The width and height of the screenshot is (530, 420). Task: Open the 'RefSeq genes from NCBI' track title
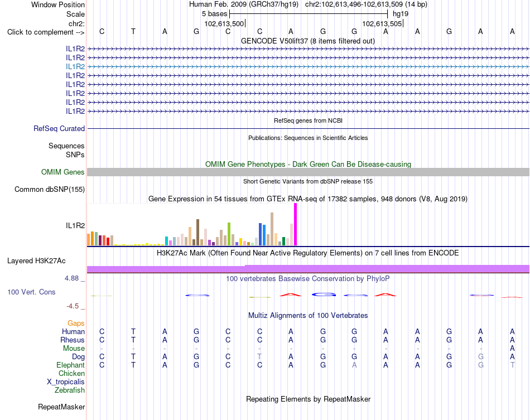(x=308, y=120)
